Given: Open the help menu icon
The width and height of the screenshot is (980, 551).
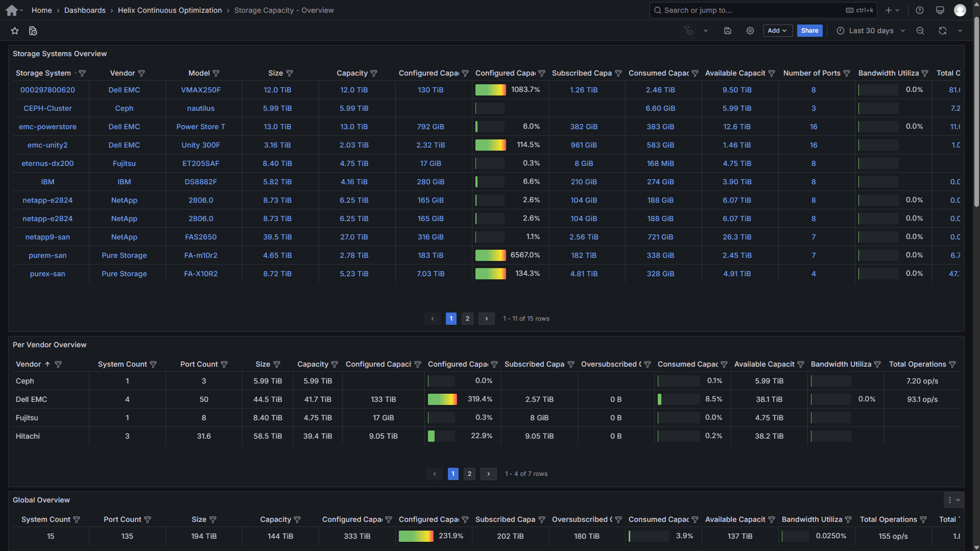Looking at the screenshot, I should click(919, 10).
